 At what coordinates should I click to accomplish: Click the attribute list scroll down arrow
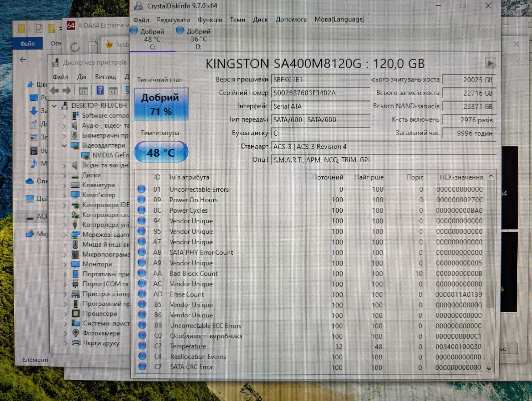coord(489,369)
